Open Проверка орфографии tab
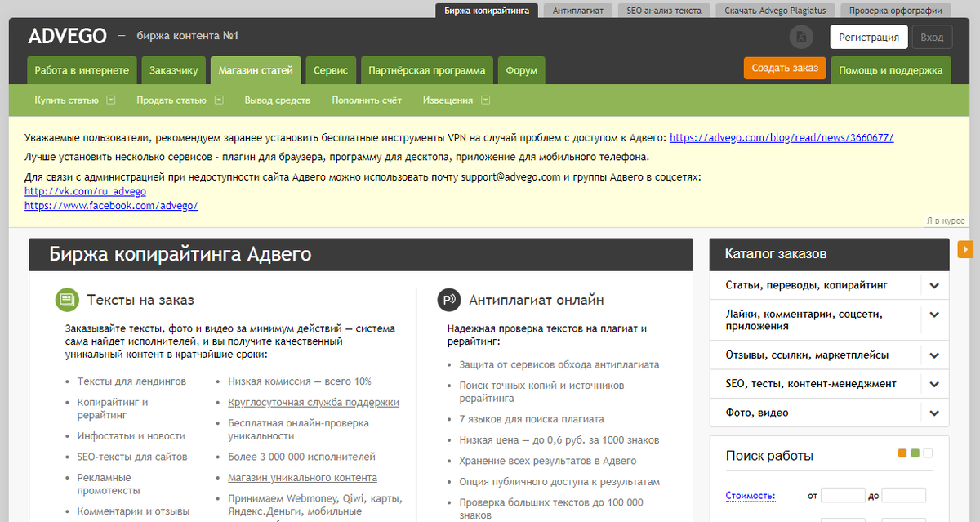The width and height of the screenshot is (980, 522). pos(895,11)
